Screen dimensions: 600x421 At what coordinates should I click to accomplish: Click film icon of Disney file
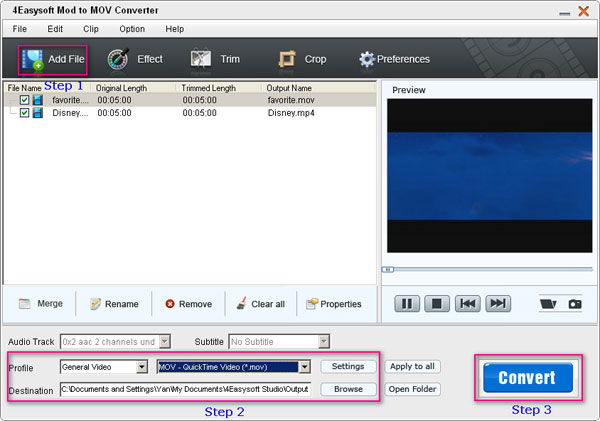(38, 113)
